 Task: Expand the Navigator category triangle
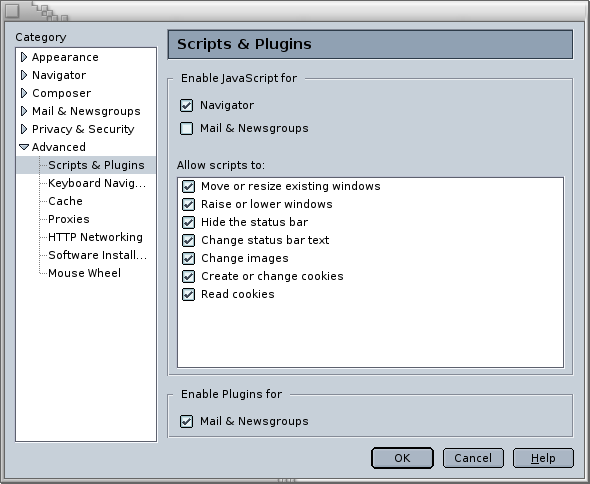[24, 75]
